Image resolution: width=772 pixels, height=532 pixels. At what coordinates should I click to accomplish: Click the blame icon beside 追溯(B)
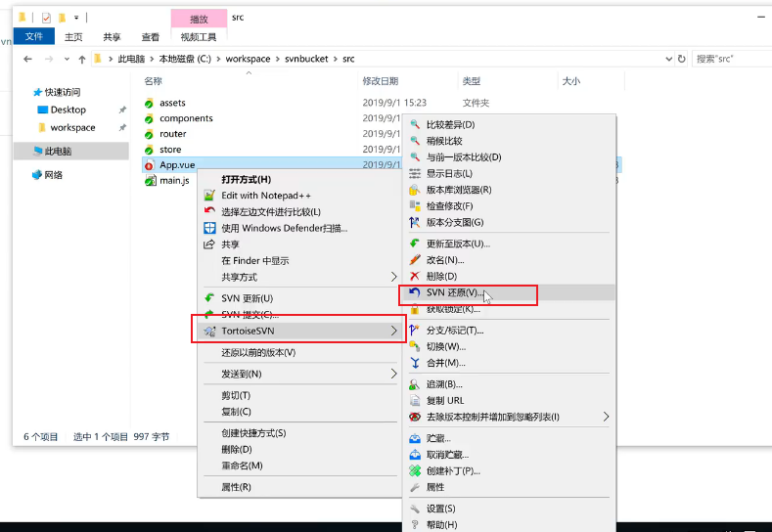tap(415, 384)
